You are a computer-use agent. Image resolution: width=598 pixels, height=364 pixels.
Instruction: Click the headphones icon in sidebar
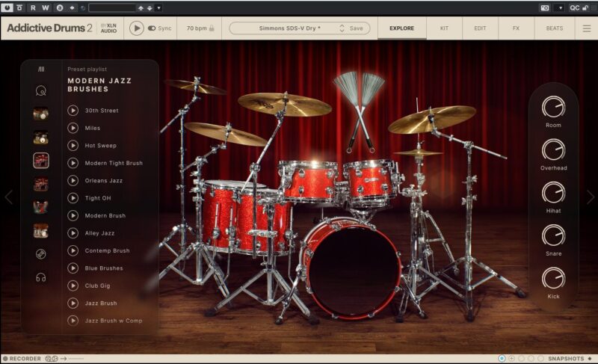coord(41,277)
